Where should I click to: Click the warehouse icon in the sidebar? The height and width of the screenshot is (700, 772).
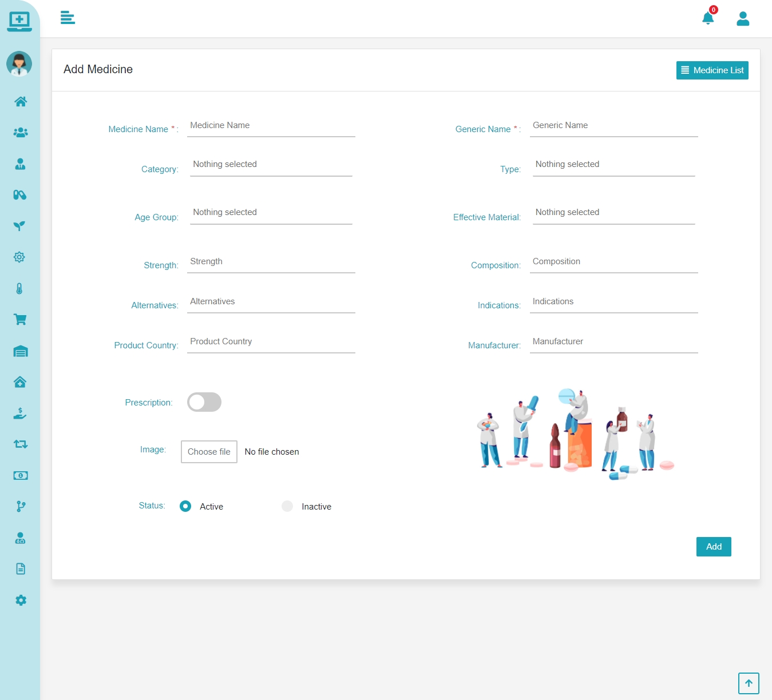point(20,351)
